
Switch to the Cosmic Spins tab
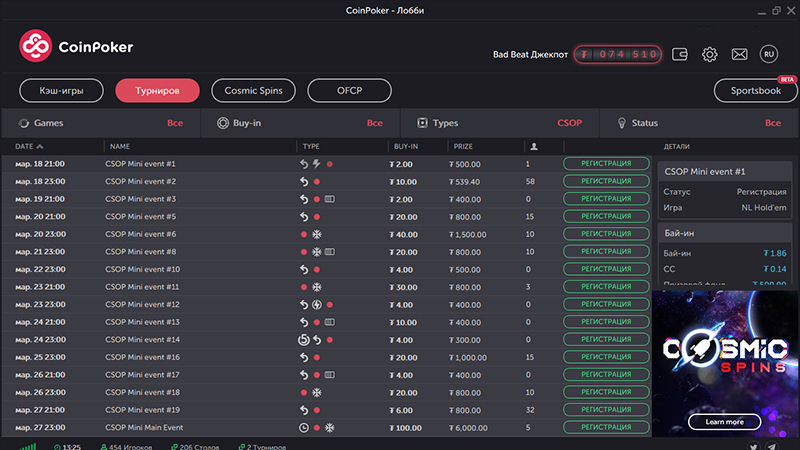click(x=253, y=90)
